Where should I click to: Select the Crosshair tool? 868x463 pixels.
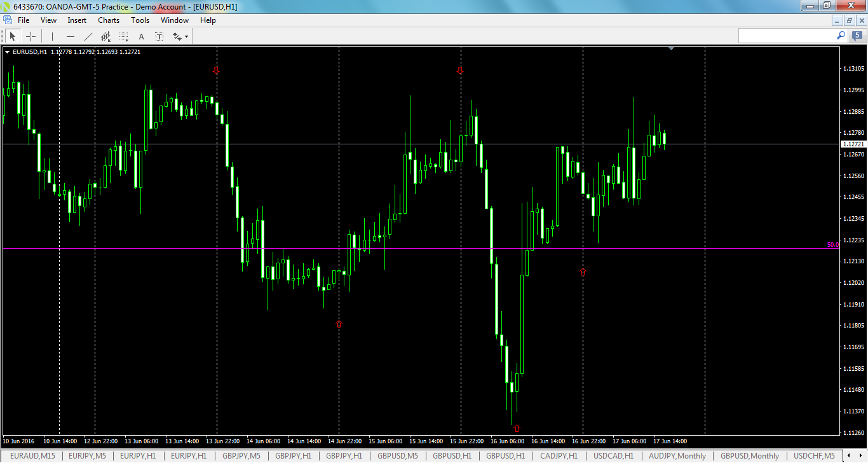(x=31, y=36)
